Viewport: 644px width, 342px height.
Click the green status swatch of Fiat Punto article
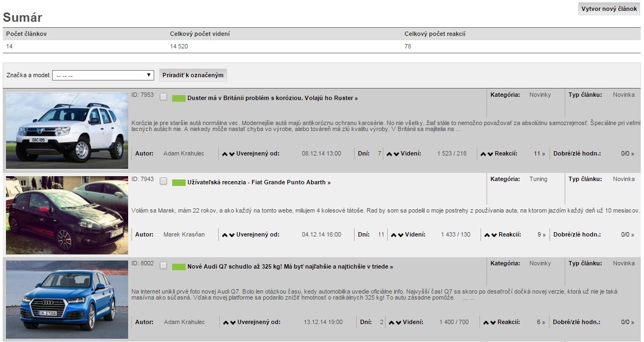coord(179,183)
